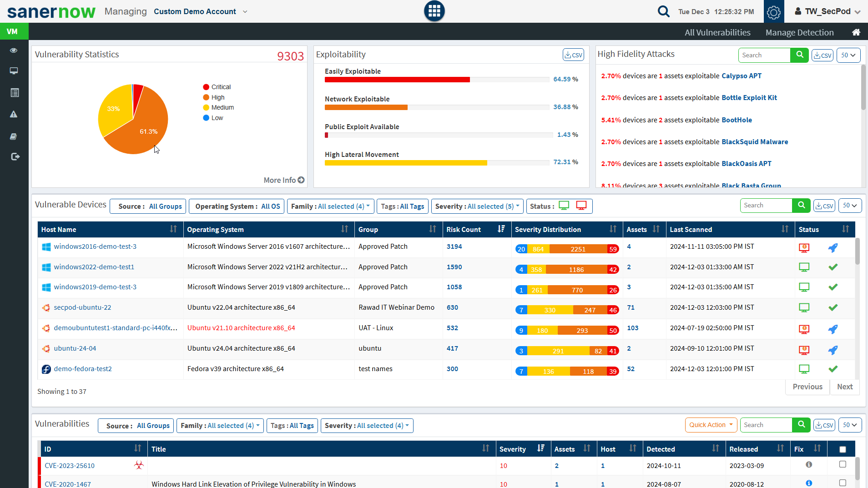Expand the Quick Action dropdown
This screenshot has width=868, height=488.
pyautogui.click(x=711, y=425)
